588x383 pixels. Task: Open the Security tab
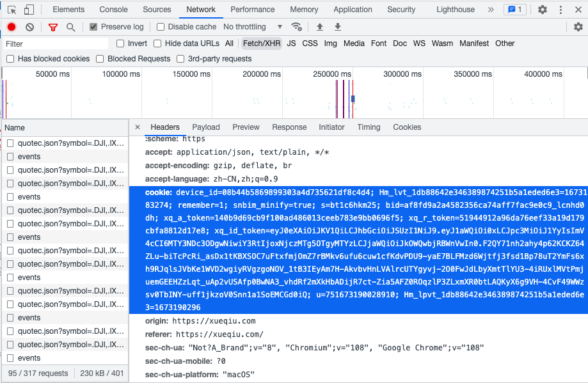[x=401, y=10]
